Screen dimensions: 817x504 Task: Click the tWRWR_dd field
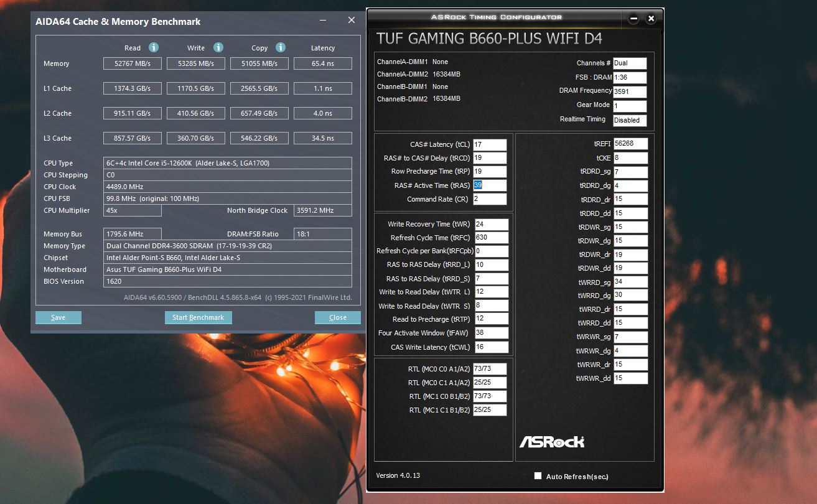[631, 378]
